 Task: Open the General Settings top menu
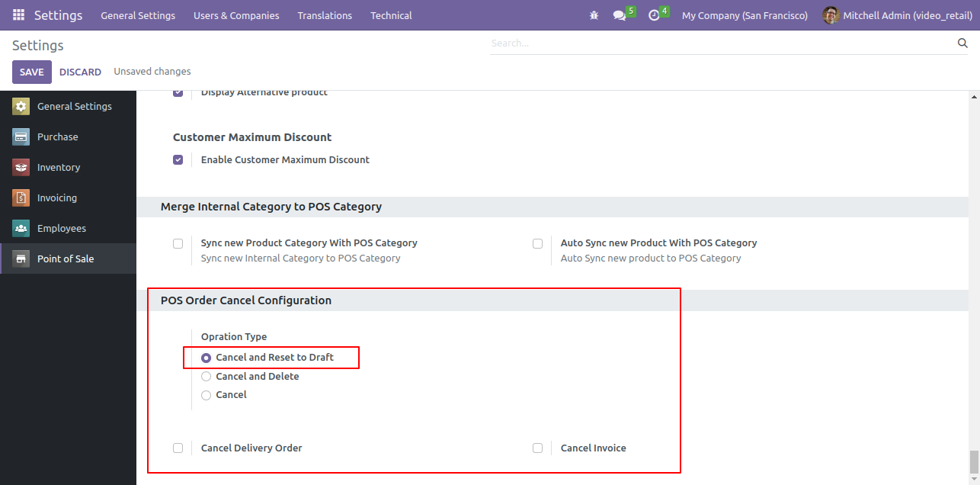click(x=138, y=15)
